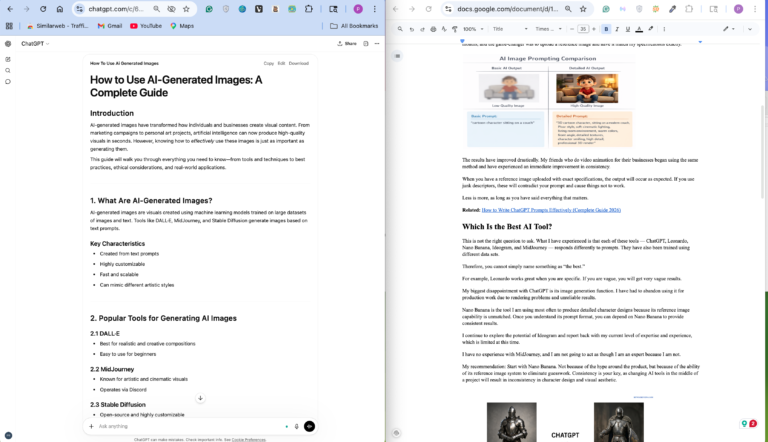Screen dimensions: 768x442
Task: Toggle Underline formatting in Docs
Action: point(628,29)
